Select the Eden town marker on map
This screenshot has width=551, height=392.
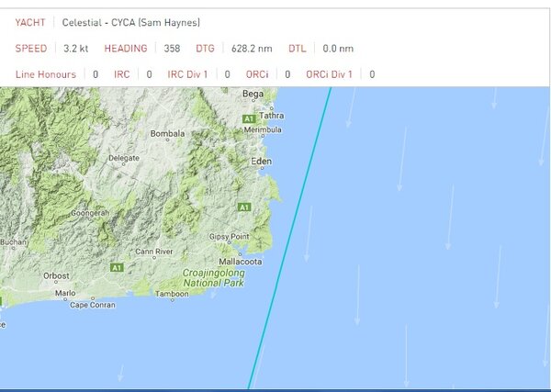pos(261,161)
